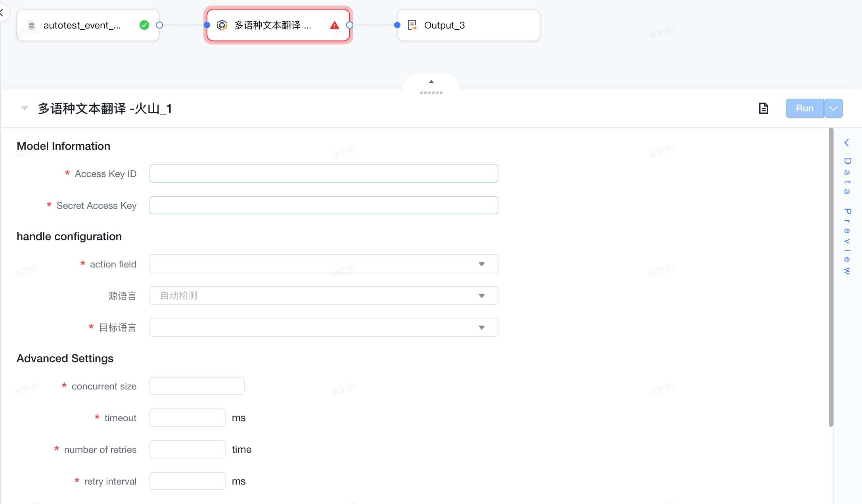
Task: Click the model cube icon on translation node
Action: (222, 25)
